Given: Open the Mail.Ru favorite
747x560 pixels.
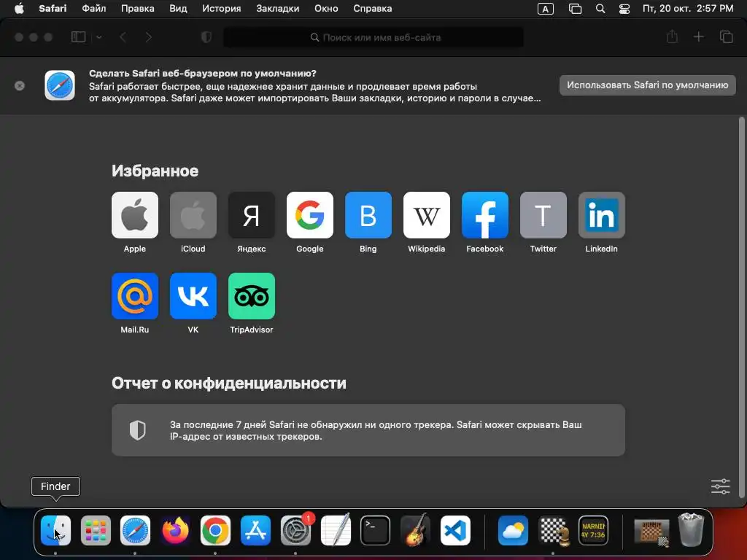Looking at the screenshot, I should pos(135,296).
